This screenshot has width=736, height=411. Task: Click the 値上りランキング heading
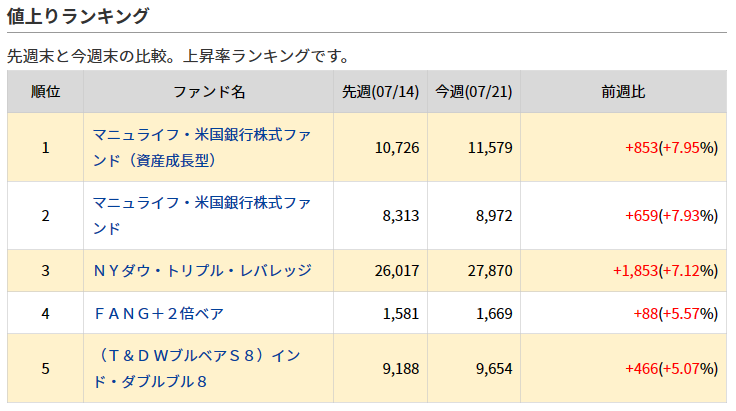(x=78, y=16)
